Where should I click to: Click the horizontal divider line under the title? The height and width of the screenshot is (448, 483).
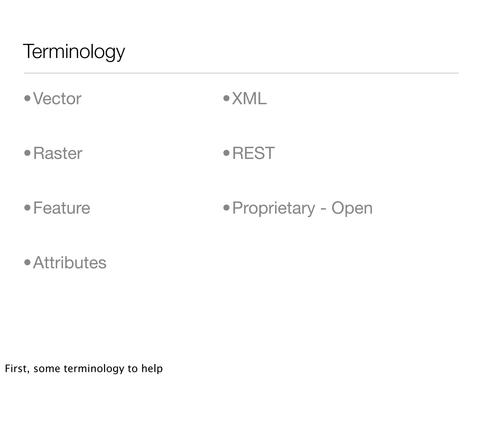(241, 73)
